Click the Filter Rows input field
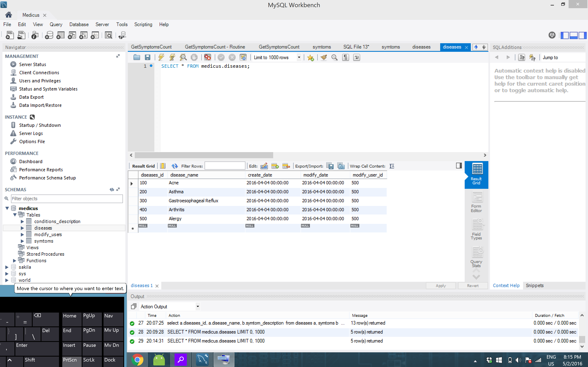 pyautogui.click(x=225, y=166)
